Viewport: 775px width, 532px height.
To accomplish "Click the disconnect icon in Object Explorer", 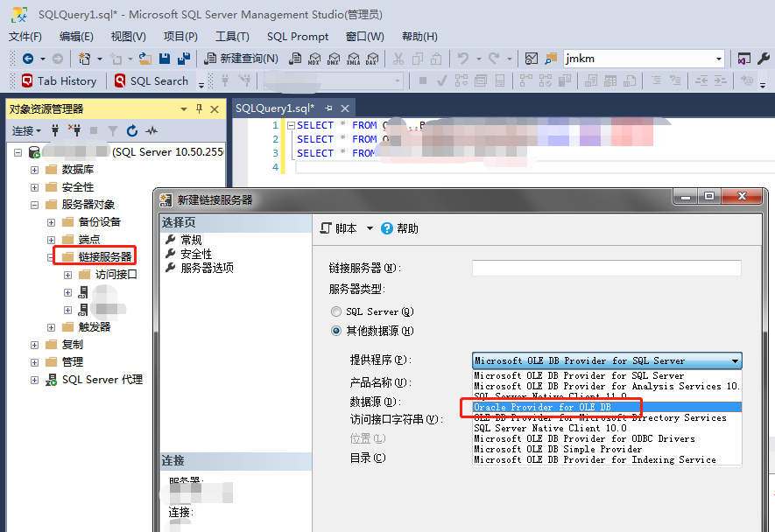I will coord(74,130).
